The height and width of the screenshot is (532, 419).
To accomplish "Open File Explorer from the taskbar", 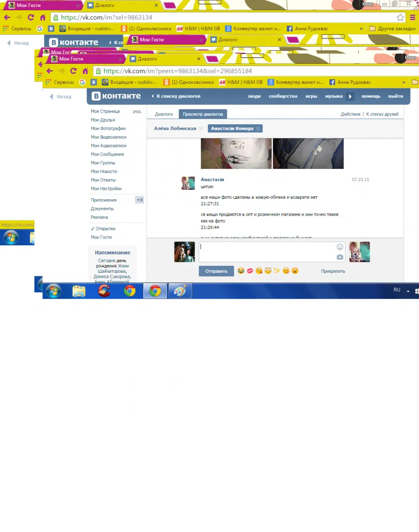I will click(79, 291).
